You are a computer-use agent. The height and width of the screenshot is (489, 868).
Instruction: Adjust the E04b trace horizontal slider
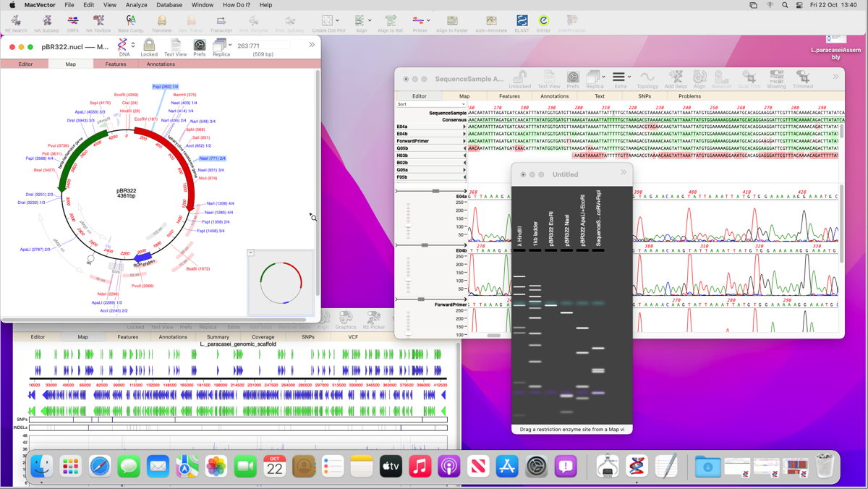(x=425, y=245)
